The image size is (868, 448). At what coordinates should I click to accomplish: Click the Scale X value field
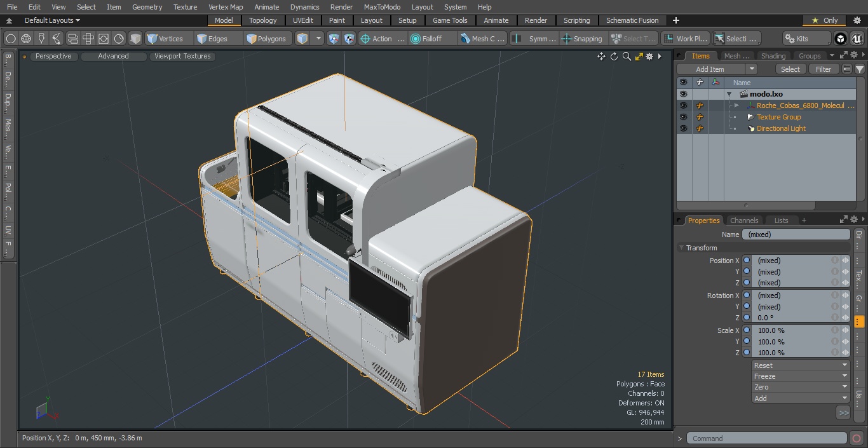[796, 330]
